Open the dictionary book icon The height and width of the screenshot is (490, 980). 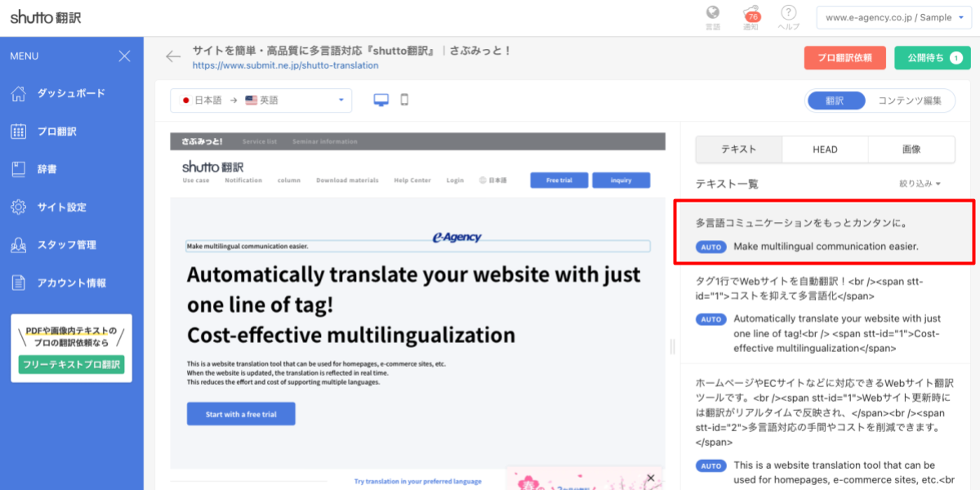click(x=19, y=169)
